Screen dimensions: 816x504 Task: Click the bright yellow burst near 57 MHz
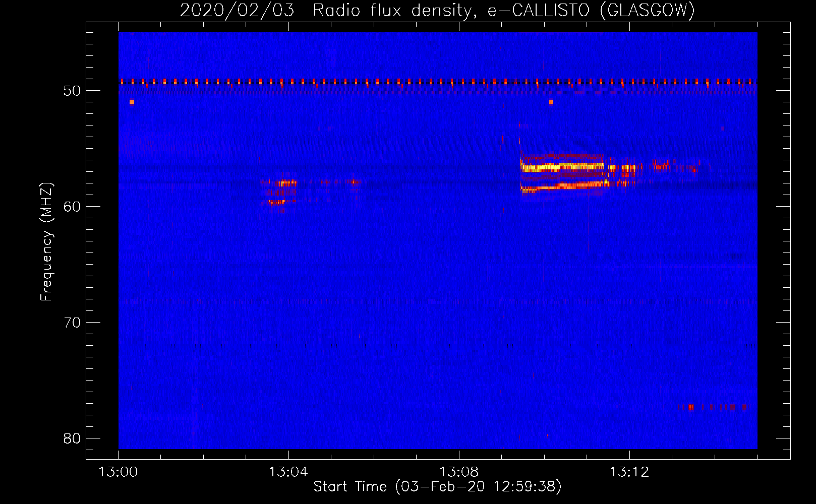[562, 167]
